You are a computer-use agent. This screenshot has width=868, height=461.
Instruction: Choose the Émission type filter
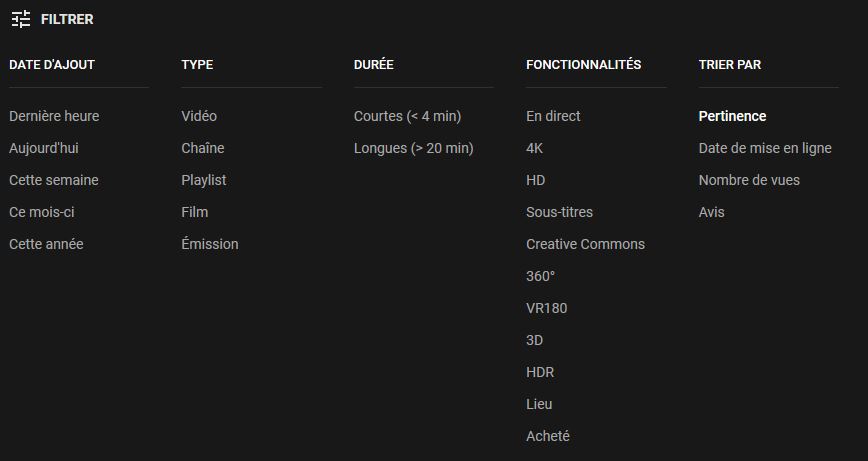point(210,244)
